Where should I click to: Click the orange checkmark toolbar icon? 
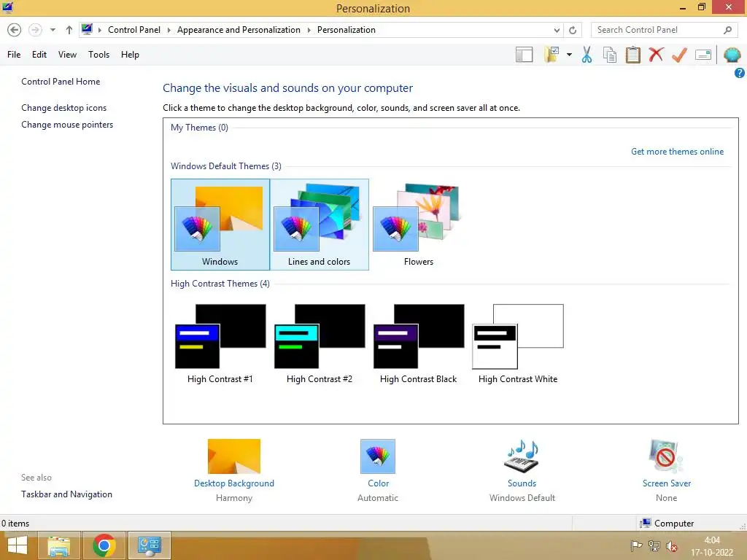(x=679, y=55)
